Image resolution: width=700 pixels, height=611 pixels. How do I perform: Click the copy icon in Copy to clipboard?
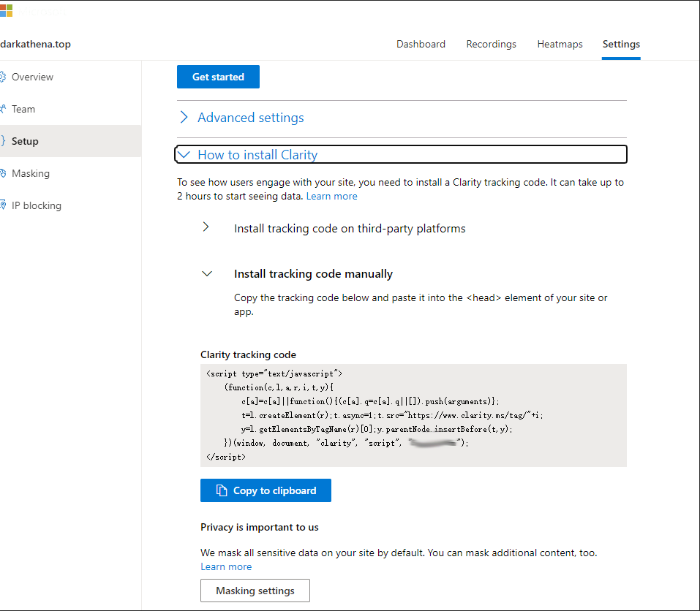[x=222, y=490]
